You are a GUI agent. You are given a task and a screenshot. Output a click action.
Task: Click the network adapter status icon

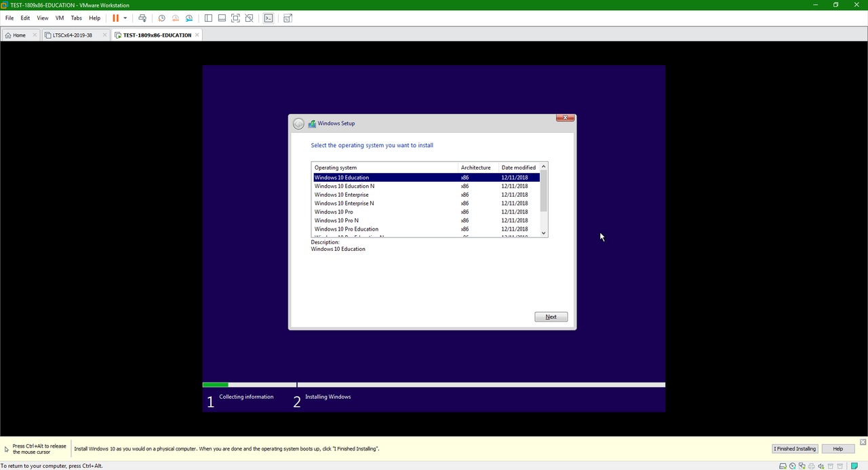pos(802,467)
